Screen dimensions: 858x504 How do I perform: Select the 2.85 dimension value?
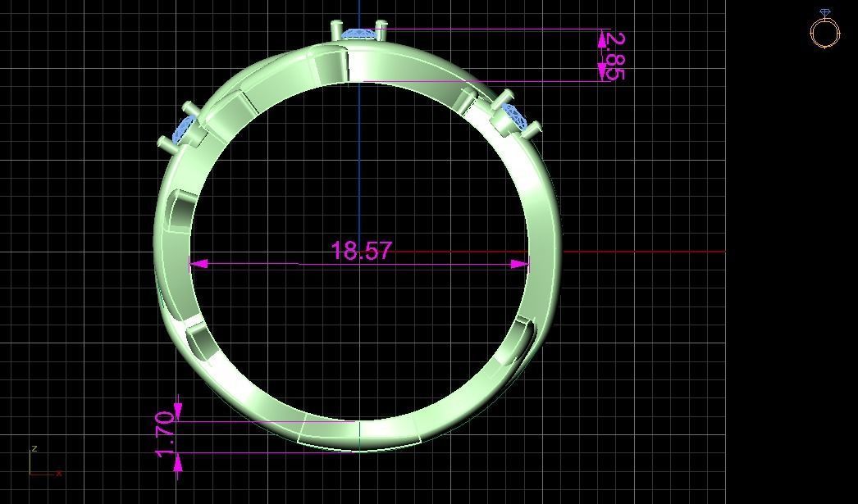tap(615, 57)
